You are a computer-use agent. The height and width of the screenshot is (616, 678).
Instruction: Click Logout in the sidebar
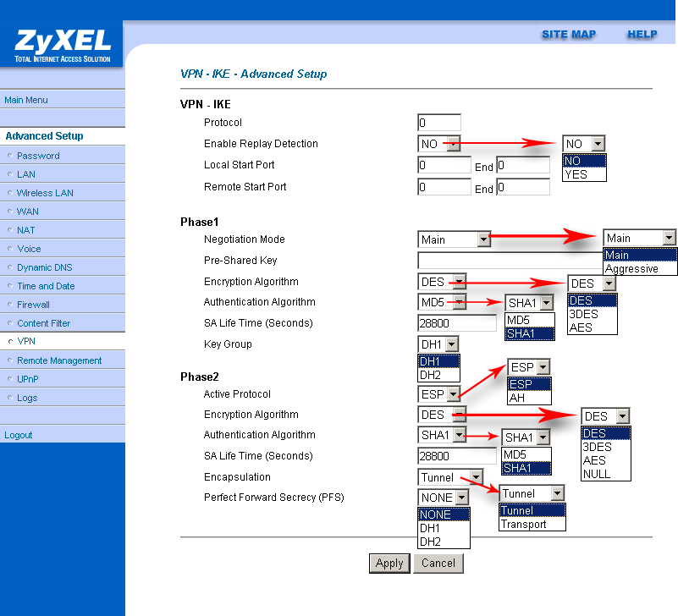(x=18, y=435)
